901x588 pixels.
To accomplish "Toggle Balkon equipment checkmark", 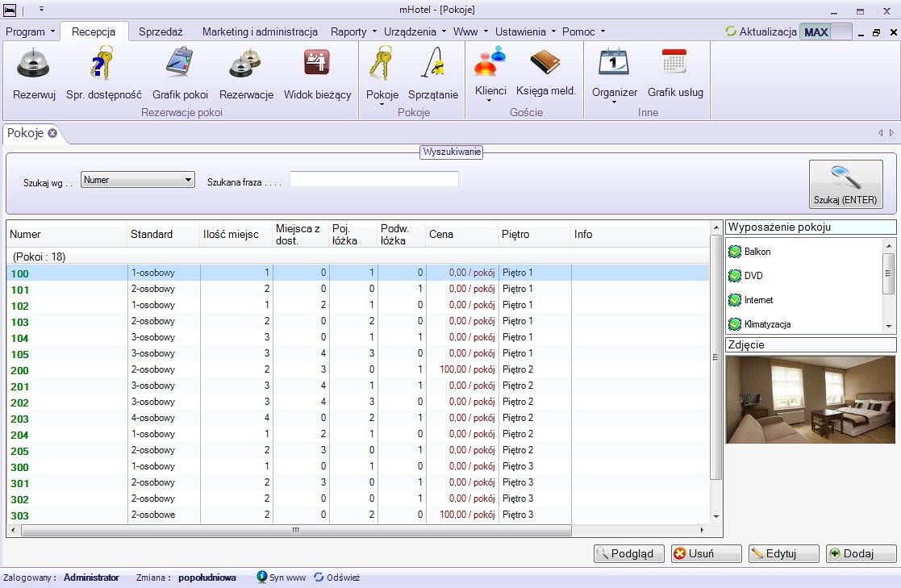I will 734,251.
